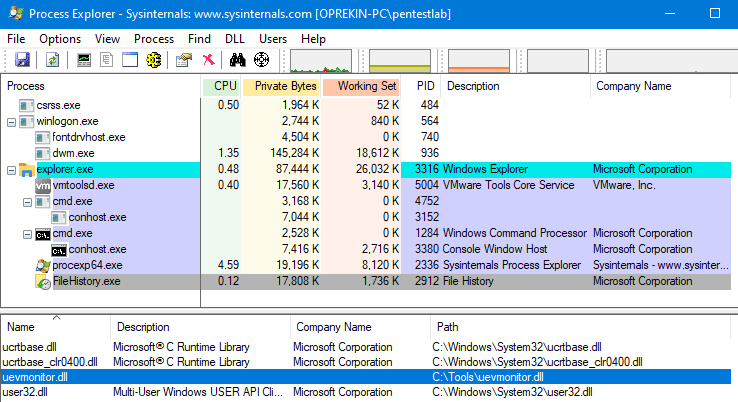
Task: Collapse the explorer.exe process tree
Action: (x=12, y=170)
